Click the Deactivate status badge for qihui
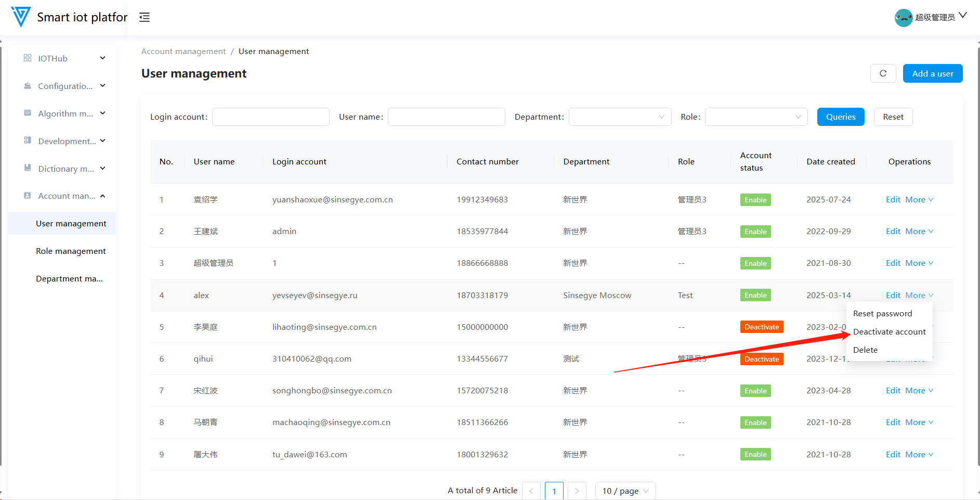The height and width of the screenshot is (500, 980). pos(761,359)
